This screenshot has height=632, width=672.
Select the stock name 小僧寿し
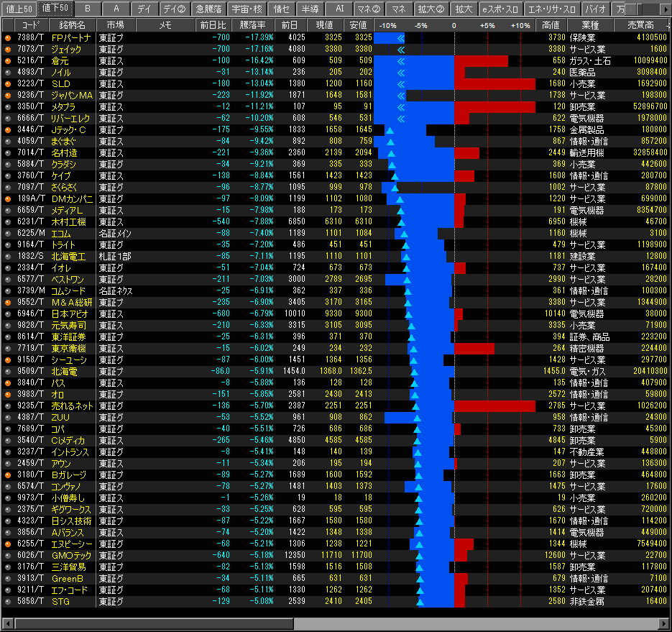point(68,498)
